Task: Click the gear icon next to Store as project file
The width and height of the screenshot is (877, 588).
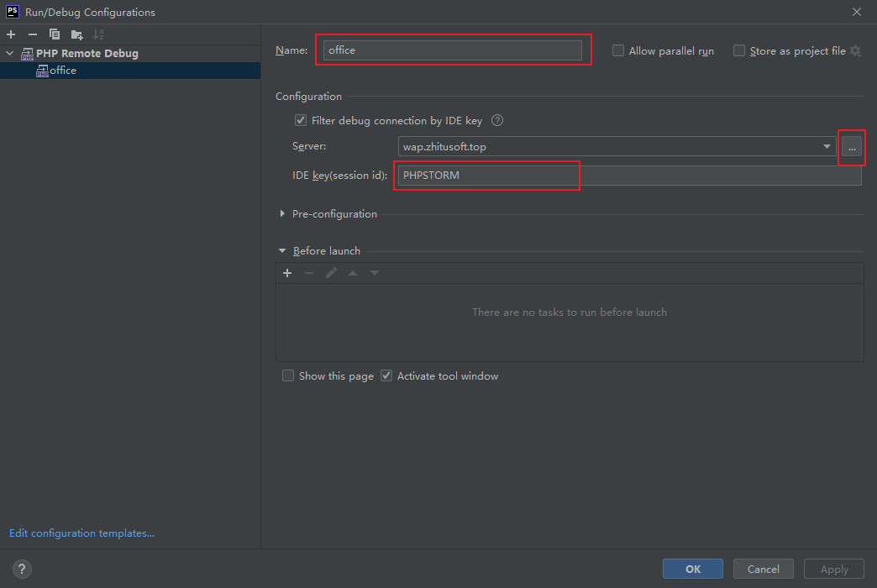Action: click(x=855, y=51)
